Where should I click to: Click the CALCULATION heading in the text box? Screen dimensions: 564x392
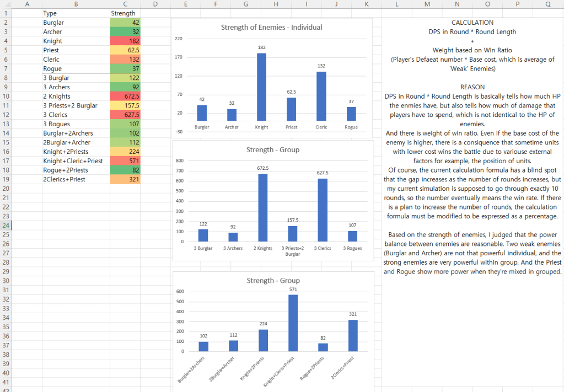pyautogui.click(x=472, y=23)
